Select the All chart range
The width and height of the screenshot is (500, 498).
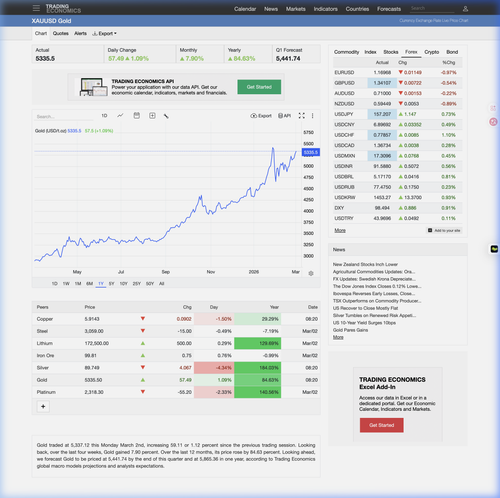click(162, 284)
